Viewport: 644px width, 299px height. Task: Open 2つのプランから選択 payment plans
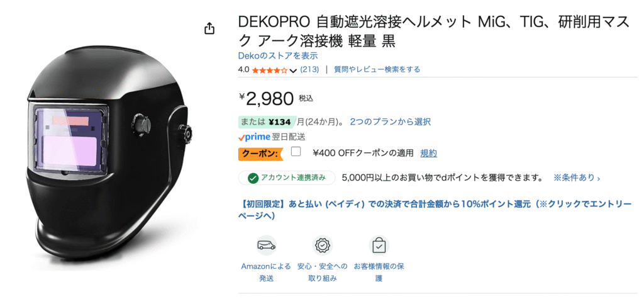pyautogui.click(x=390, y=121)
